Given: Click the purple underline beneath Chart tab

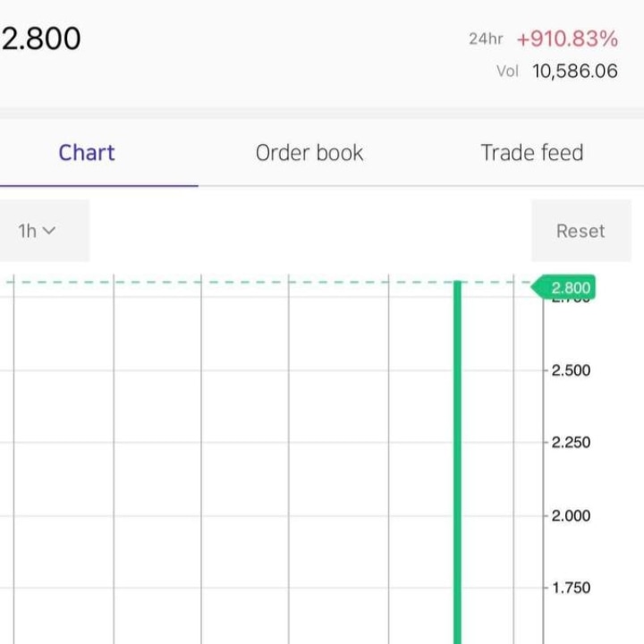Looking at the screenshot, I should tap(99, 186).
